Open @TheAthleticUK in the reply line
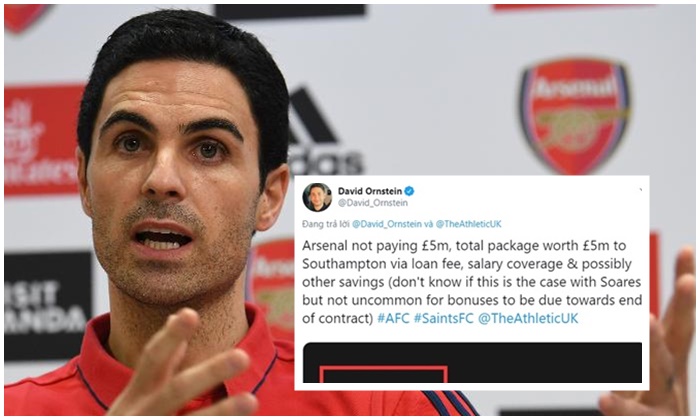The image size is (700, 420). (x=468, y=224)
